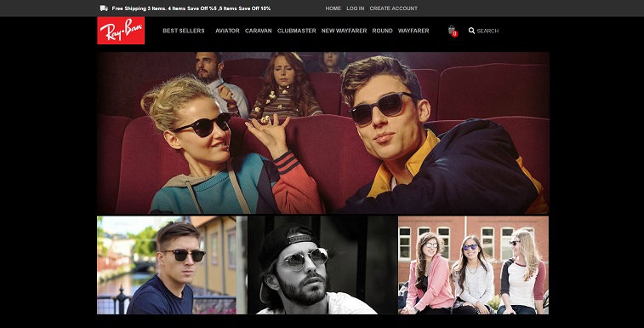Click the search magnifier icon

pyautogui.click(x=471, y=31)
